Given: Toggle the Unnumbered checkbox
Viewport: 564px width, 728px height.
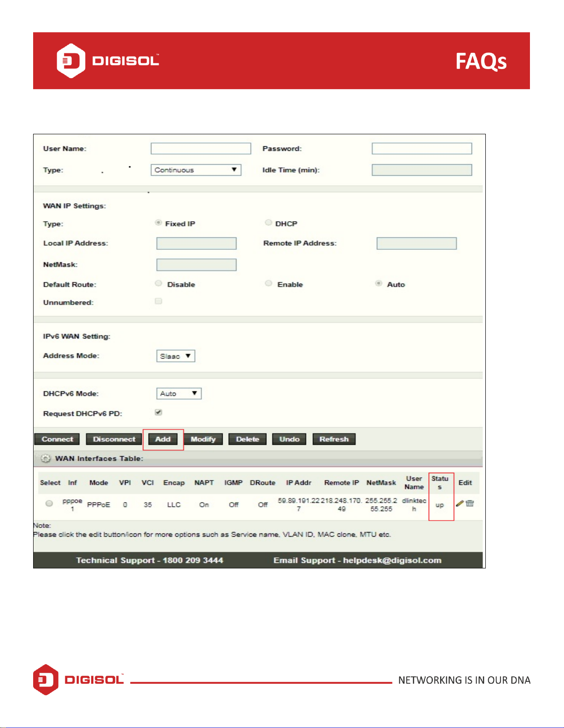Looking at the screenshot, I should [159, 301].
